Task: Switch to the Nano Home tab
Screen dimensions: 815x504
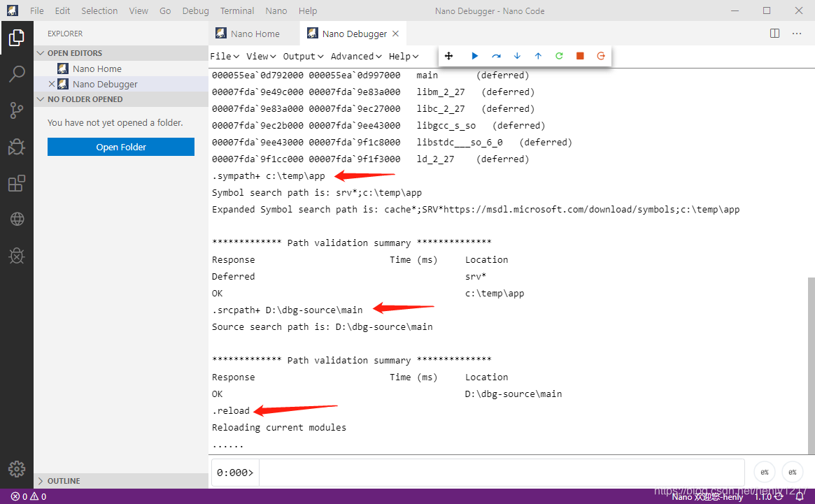Action: pyautogui.click(x=254, y=34)
